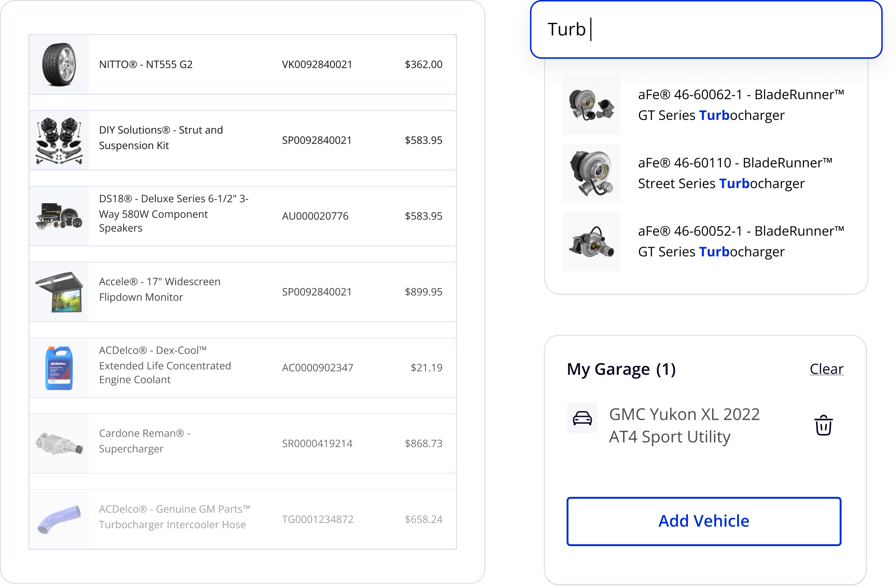Screen dimensions: 896x588
Task: Click the DS18 Component Speakers thumbnail
Action: coord(59,216)
